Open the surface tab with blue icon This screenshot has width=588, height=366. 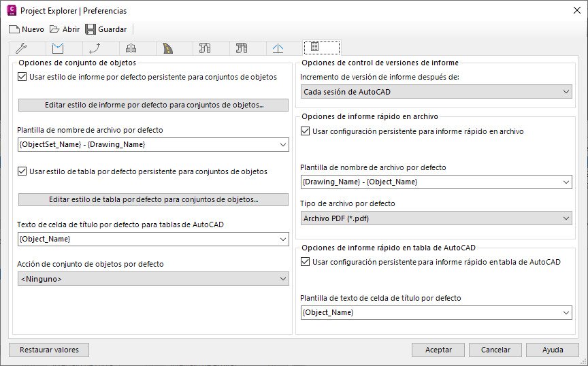coord(278,48)
